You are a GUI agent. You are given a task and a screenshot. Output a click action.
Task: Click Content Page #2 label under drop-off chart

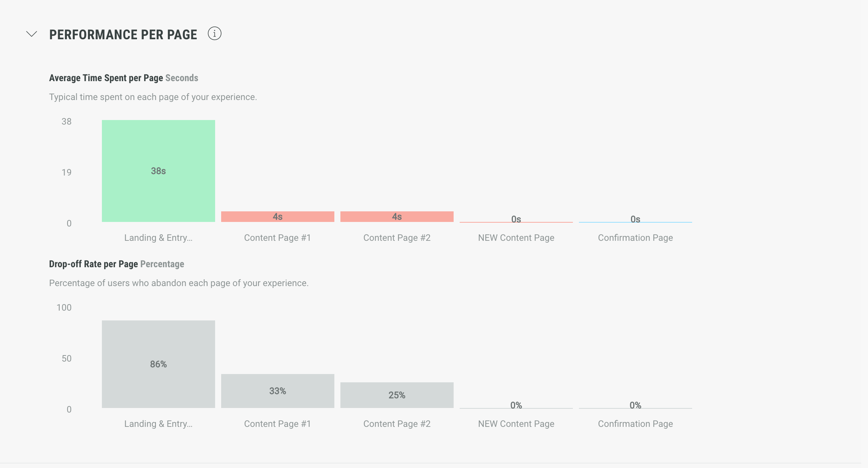pos(397,424)
